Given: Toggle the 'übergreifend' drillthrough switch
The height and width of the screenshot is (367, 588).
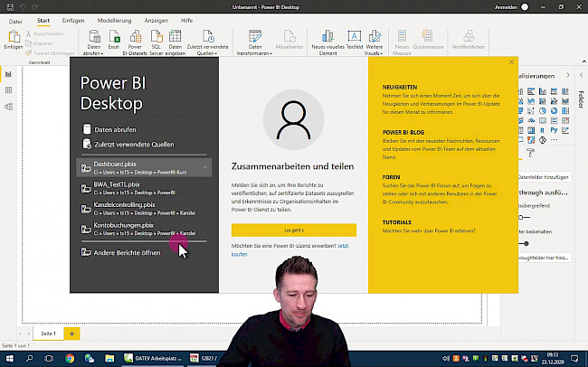Looking at the screenshot, I should click(524, 217).
